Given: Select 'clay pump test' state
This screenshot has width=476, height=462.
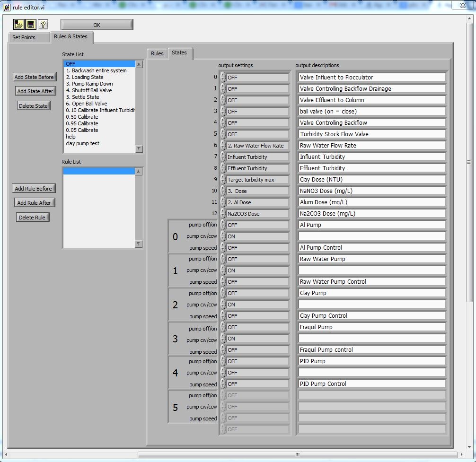Looking at the screenshot, I should coord(99,143).
